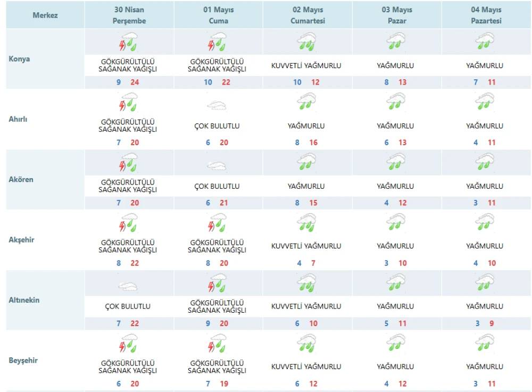Open the Beyşehir city row label
Screen dimensions: 532x392
(23, 361)
